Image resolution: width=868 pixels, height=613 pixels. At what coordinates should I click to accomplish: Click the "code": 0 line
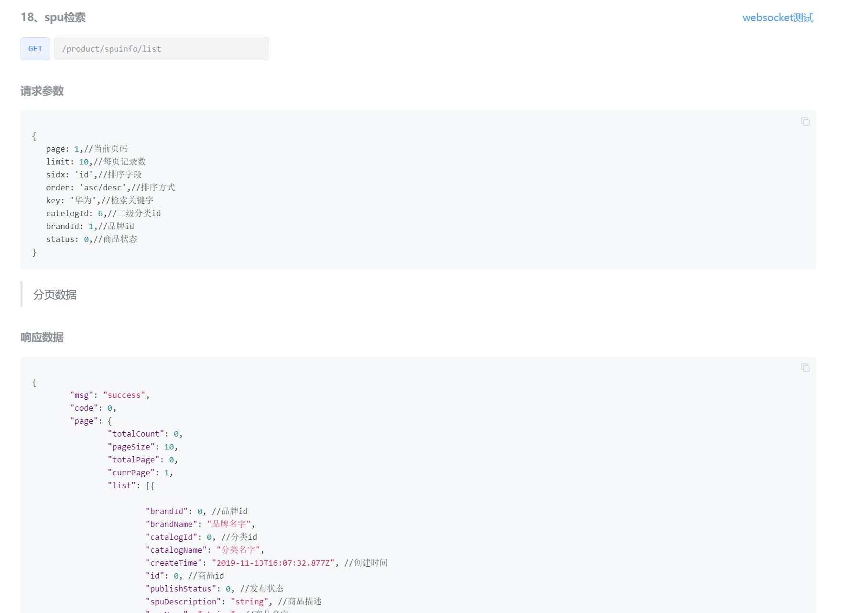coord(93,408)
